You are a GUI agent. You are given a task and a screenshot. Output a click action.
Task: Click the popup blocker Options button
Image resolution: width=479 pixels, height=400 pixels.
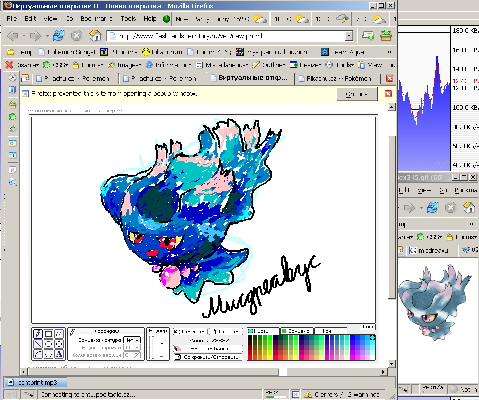(357, 94)
